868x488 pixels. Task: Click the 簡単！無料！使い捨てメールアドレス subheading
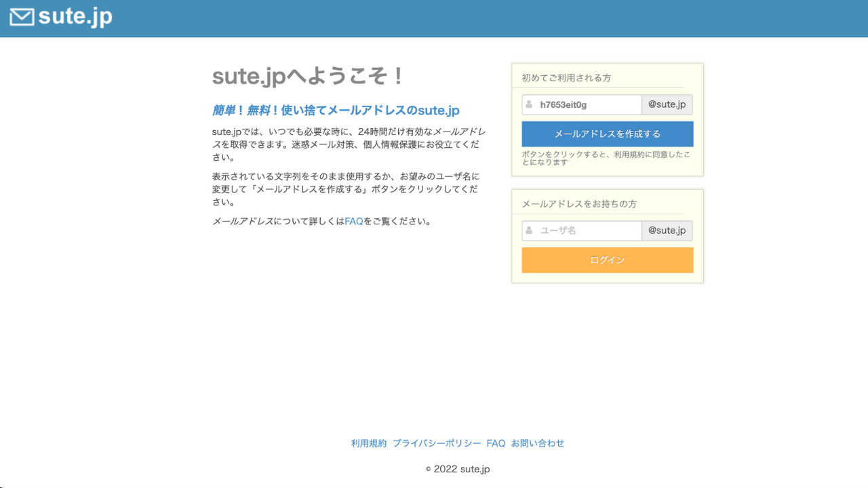tap(336, 110)
